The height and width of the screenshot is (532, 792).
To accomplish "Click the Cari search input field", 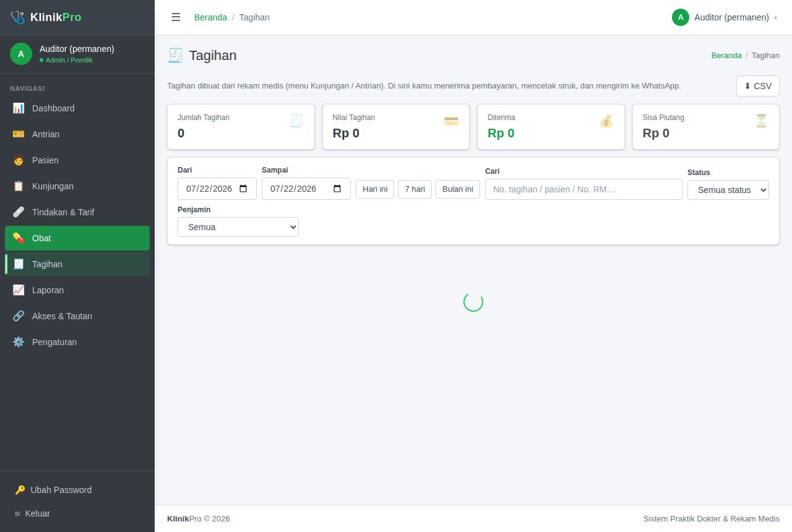I will point(583,189).
